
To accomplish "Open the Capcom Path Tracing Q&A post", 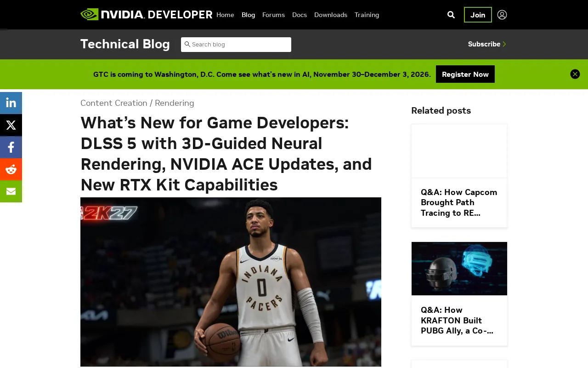I will (459, 202).
